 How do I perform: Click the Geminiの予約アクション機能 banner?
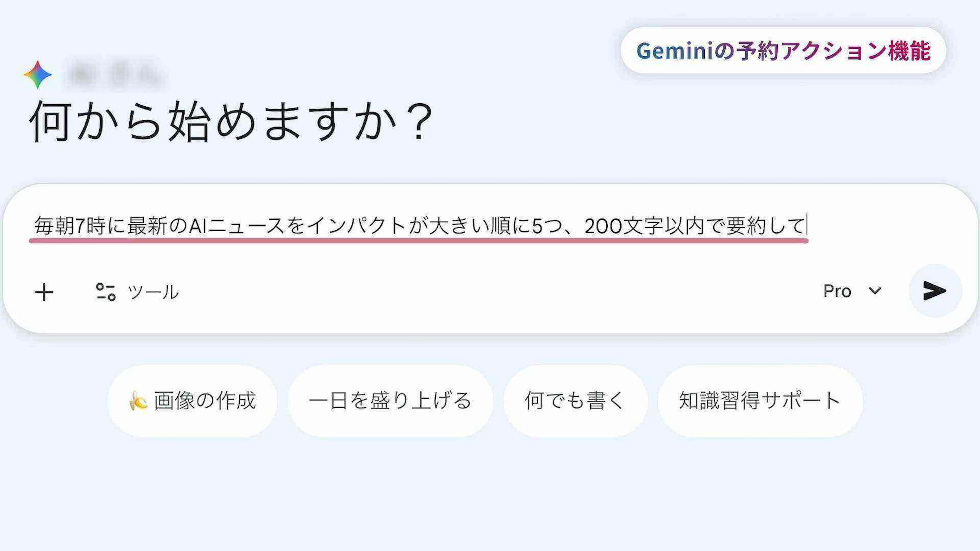783,51
